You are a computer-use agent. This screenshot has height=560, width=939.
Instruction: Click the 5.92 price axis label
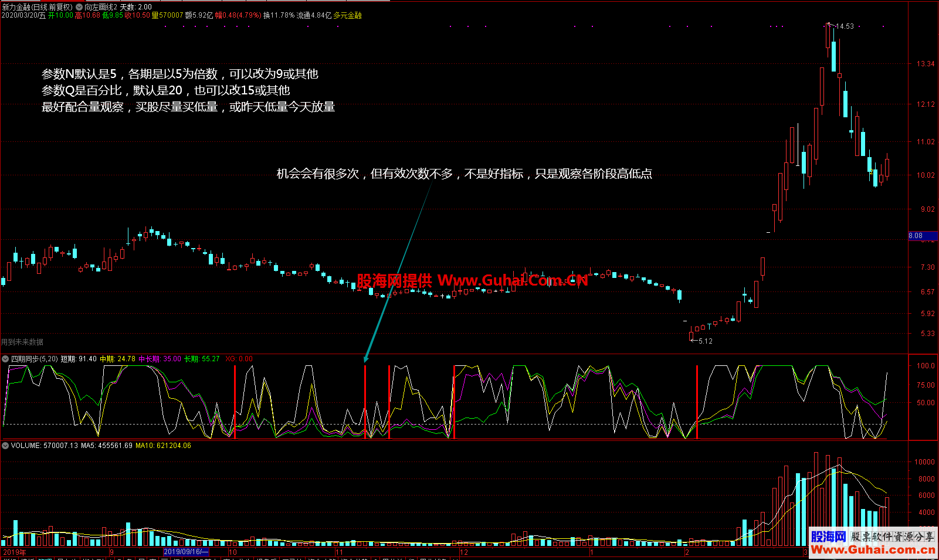tap(927, 314)
